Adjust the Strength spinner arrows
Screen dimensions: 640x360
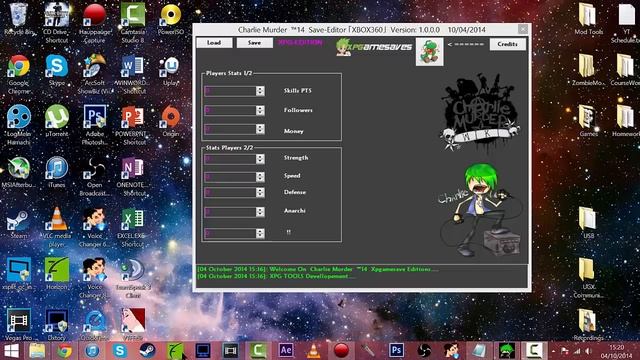[x=260, y=158]
